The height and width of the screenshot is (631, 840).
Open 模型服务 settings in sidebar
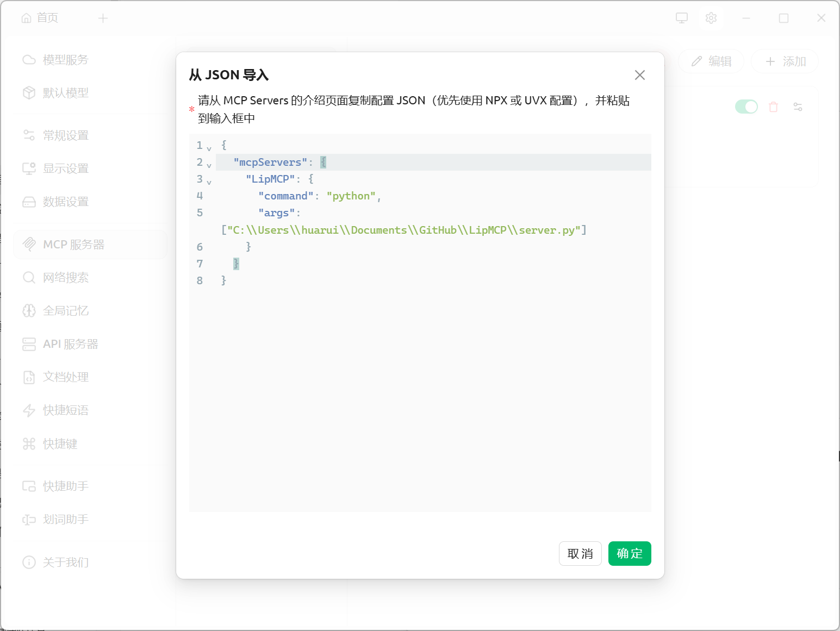pos(90,60)
